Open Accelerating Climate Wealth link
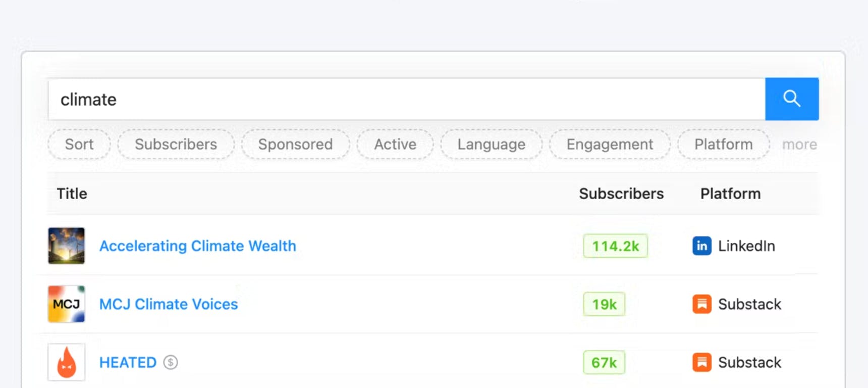Viewport: 868px width, 388px height. coord(198,246)
